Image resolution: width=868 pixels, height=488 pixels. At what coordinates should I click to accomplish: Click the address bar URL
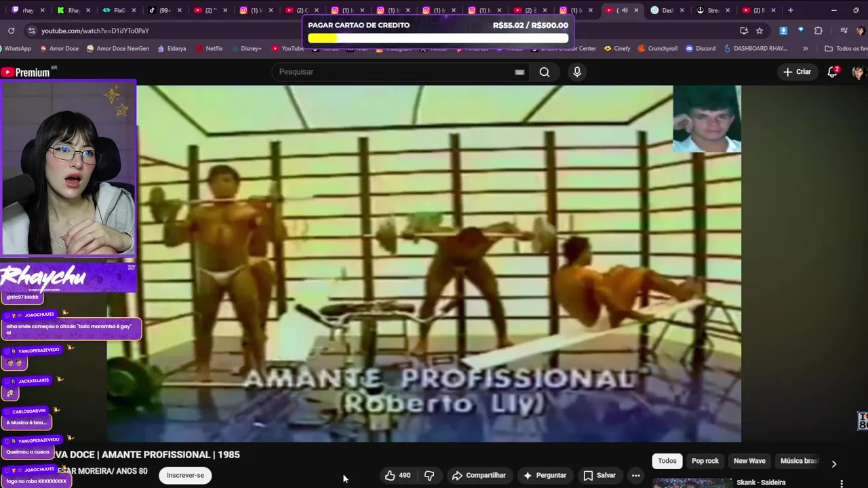point(95,30)
